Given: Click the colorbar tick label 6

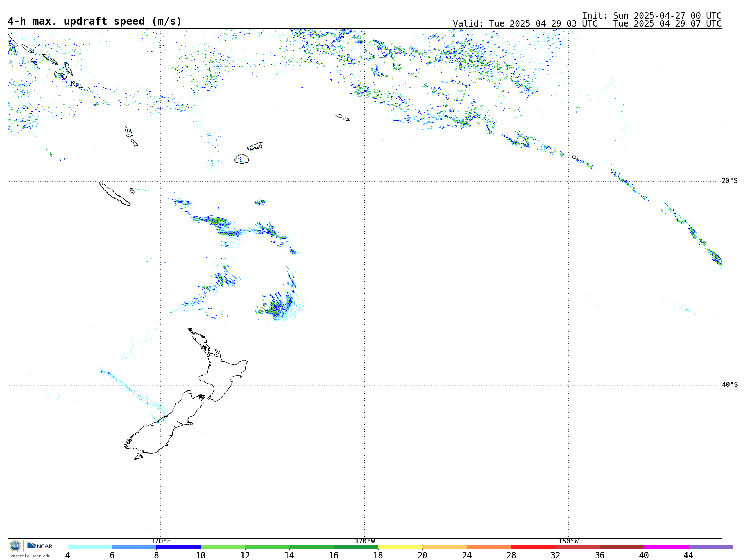Looking at the screenshot, I should 112,556.
